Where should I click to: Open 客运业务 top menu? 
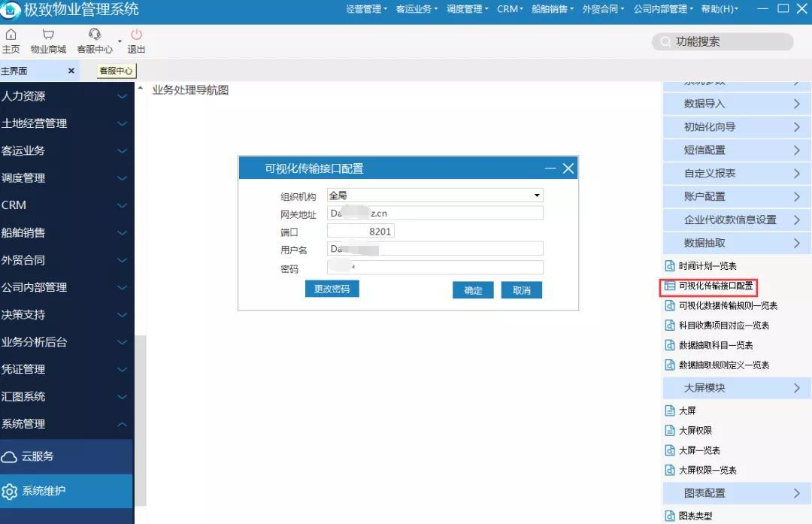coord(417,9)
